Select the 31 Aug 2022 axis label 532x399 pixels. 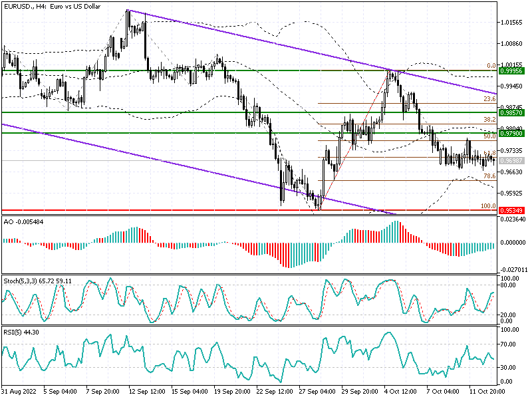click(20, 392)
